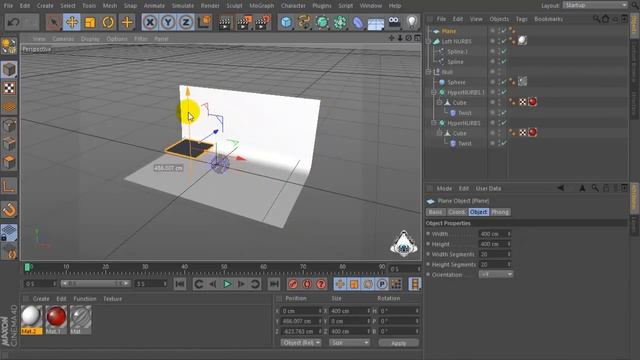Add a Cube primitive from toolbar
This screenshot has width=640, height=360.
[x=286, y=22]
